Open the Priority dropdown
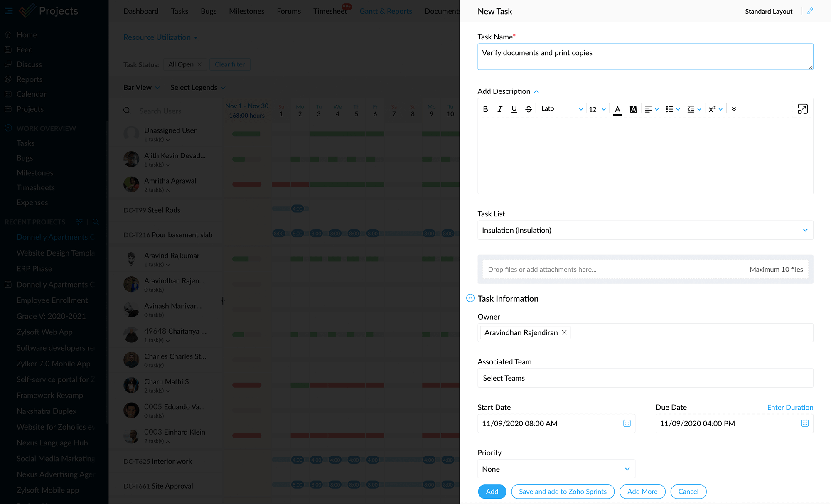Screen dimensions: 831x504 [x=556, y=469]
